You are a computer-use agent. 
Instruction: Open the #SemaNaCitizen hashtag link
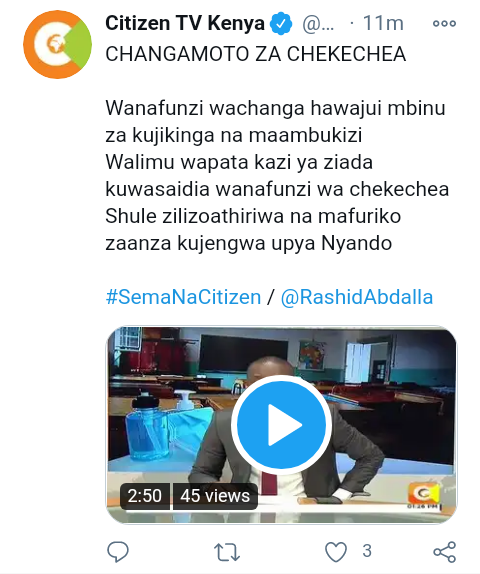click(183, 297)
